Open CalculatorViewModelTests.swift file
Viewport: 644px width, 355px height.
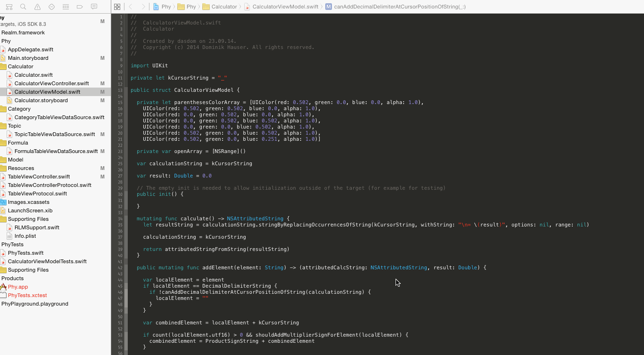pos(48,261)
